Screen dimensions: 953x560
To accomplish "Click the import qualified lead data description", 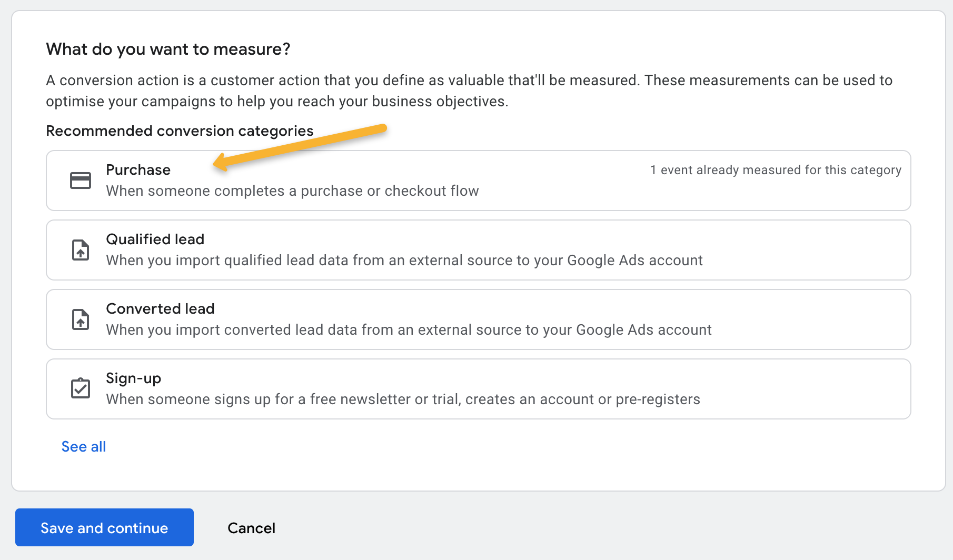I will (404, 261).
